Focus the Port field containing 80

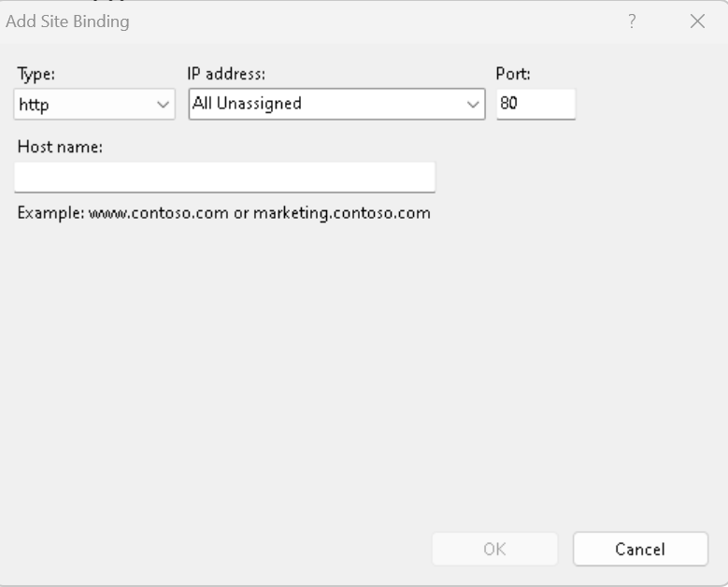coord(535,104)
